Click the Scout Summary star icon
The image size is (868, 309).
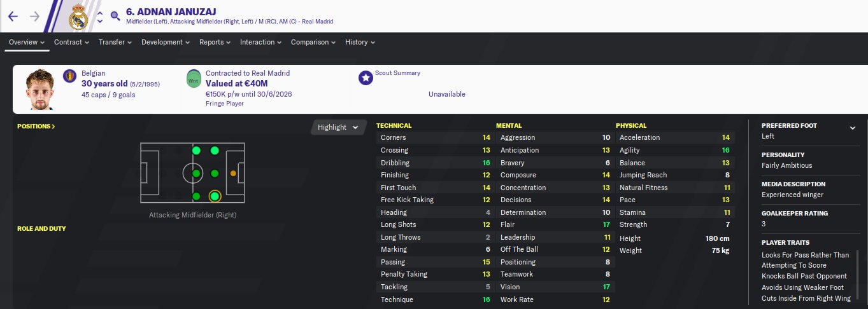(x=366, y=78)
